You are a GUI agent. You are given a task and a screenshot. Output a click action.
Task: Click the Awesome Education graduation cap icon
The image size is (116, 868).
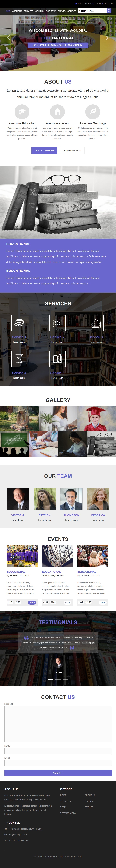pos(22,112)
